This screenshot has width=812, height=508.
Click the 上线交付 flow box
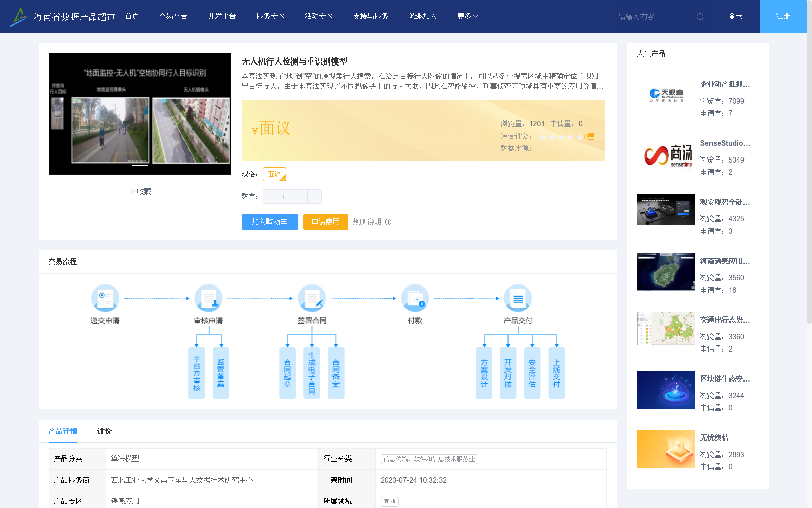point(557,373)
